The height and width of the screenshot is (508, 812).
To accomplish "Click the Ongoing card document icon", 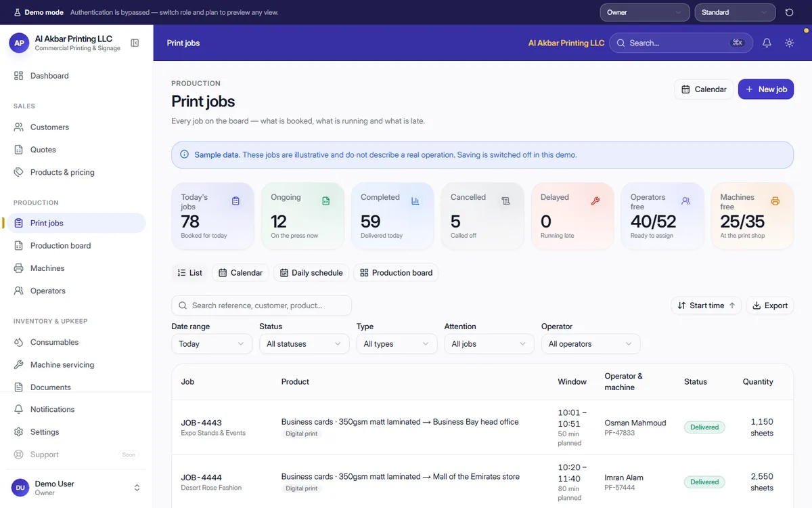I will click(325, 201).
